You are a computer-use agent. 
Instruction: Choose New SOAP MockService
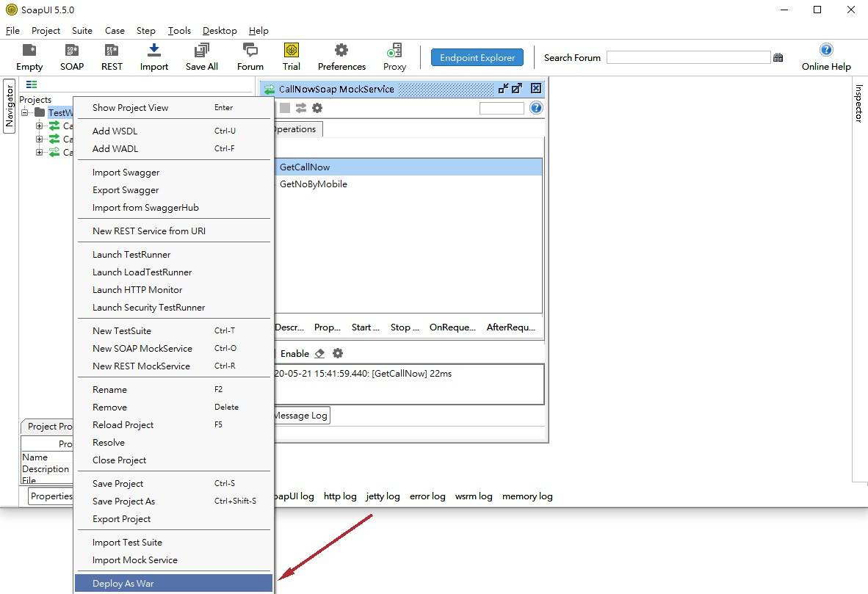pos(174,348)
